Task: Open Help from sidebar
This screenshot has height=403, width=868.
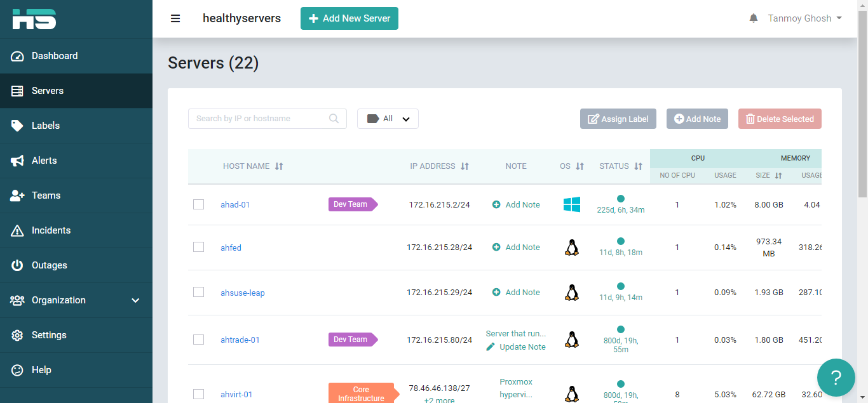Action: coord(76,370)
